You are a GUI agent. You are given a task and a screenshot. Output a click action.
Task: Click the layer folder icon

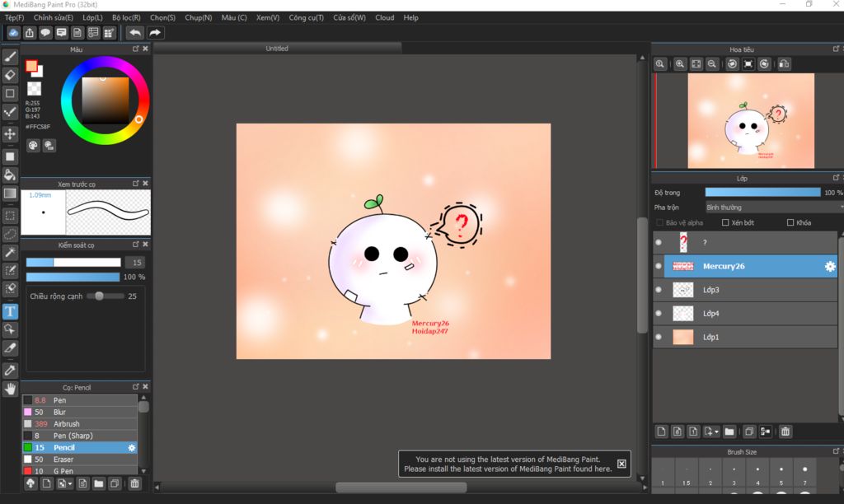729,432
